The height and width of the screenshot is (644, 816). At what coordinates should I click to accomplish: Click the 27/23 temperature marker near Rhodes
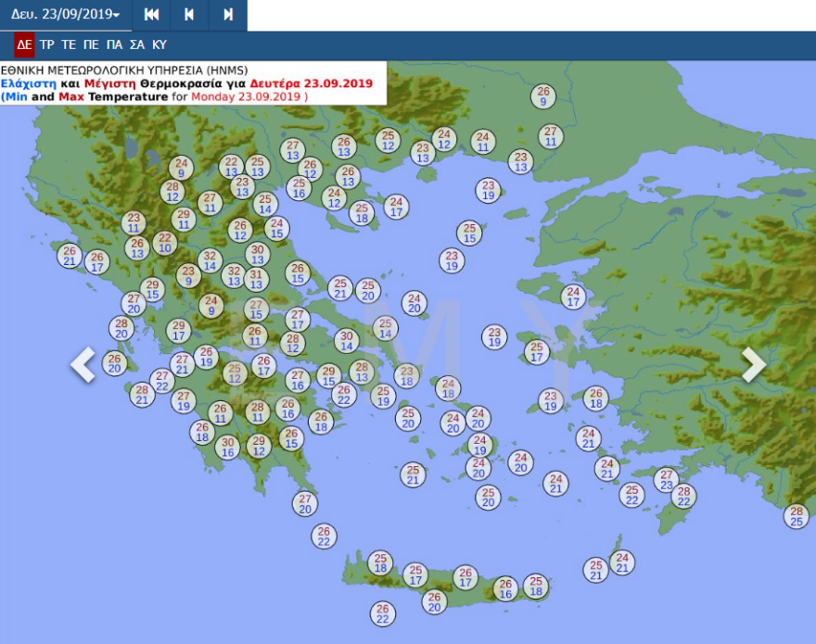[x=666, y=479]
